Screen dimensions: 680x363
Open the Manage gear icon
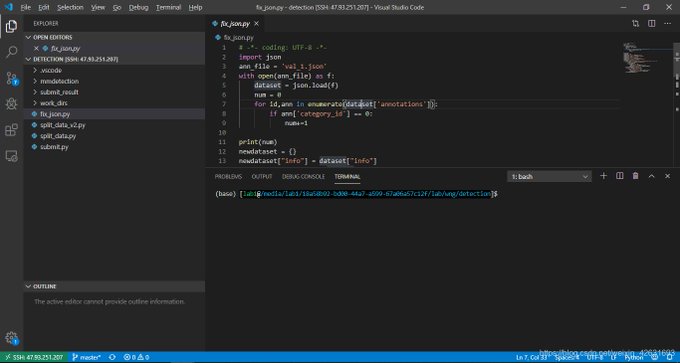(11, 338)
